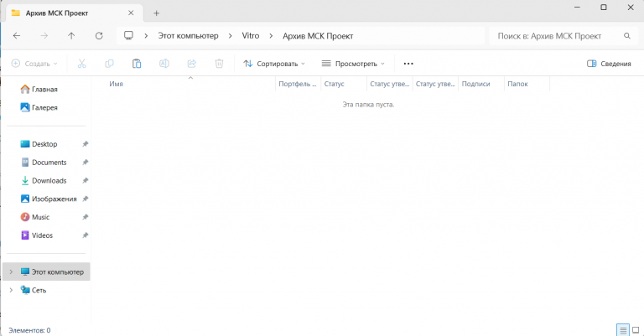644x336 pixels.
Task: Click the search magnifier icon
Action: (x=626, y=36)
